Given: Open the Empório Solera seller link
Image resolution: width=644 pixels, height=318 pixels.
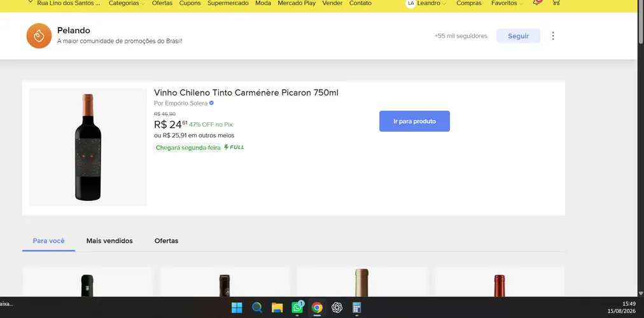Looking at the screenshot, I should click(x=186, y=103).
